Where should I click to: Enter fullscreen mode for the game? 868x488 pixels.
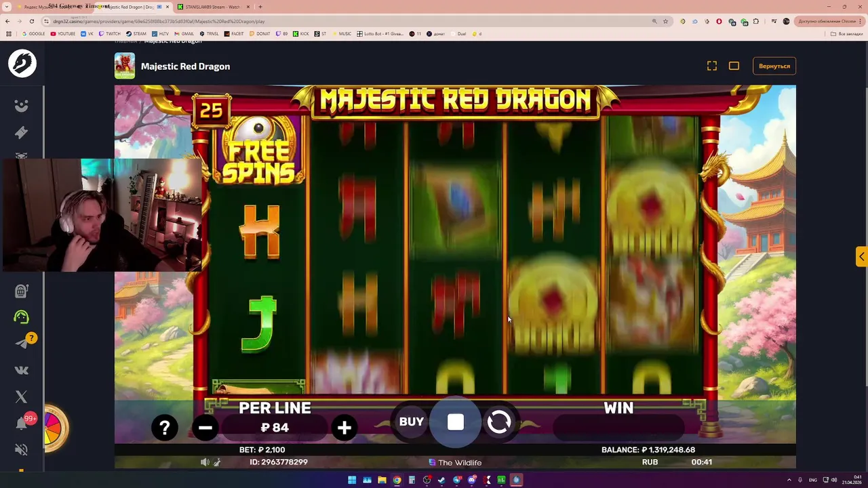click(712, 66)
